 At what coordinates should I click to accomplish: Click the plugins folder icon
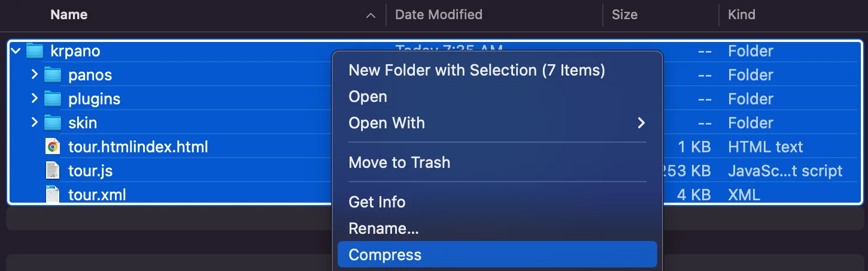point(53,99)
